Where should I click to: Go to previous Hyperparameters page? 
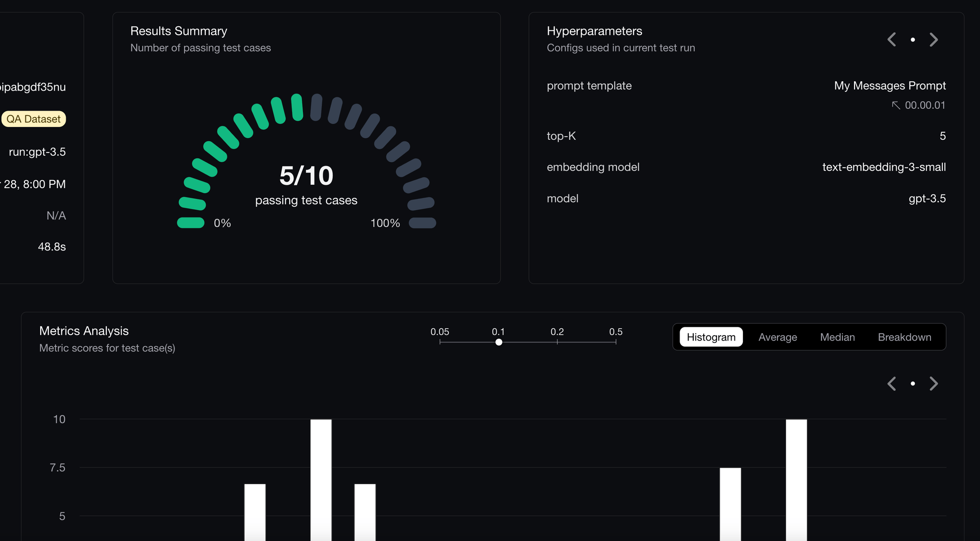pyautogui.click(x=892, y=40)
